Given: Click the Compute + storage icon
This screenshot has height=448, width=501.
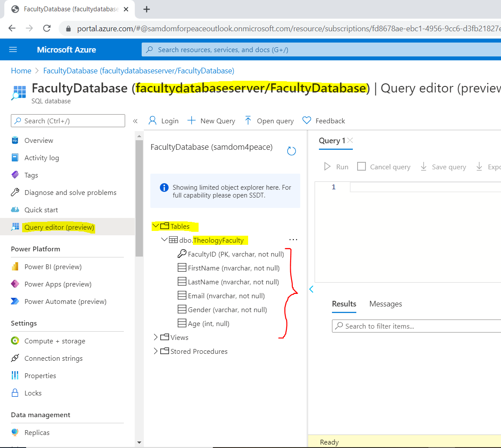Looking at the screenshot, I should click(15, 341).
